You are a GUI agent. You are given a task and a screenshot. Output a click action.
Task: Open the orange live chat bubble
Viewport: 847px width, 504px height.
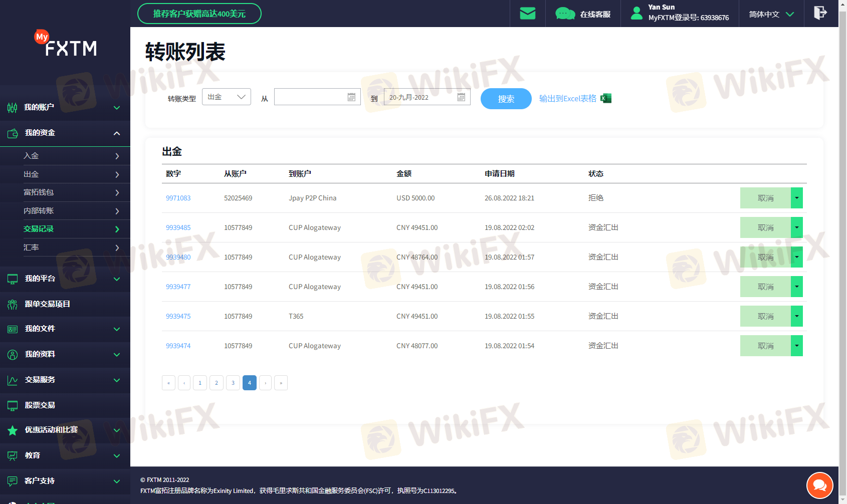coord(820,485)
